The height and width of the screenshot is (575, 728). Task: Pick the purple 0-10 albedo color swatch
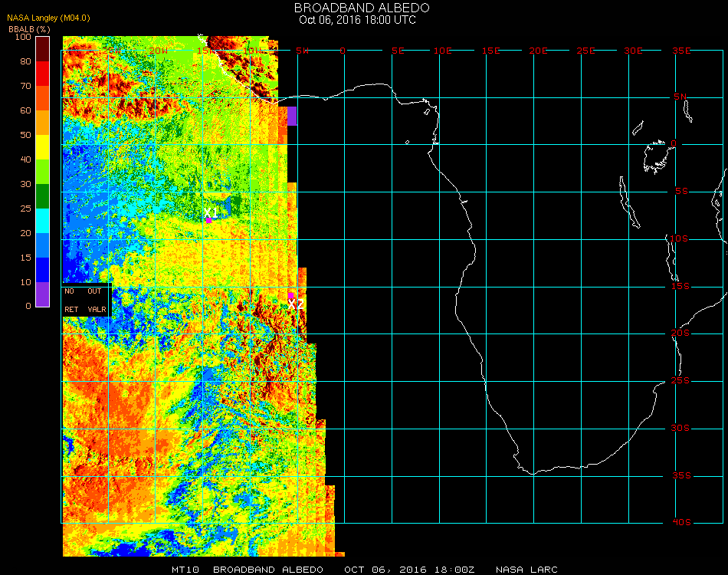pos(43,294)
